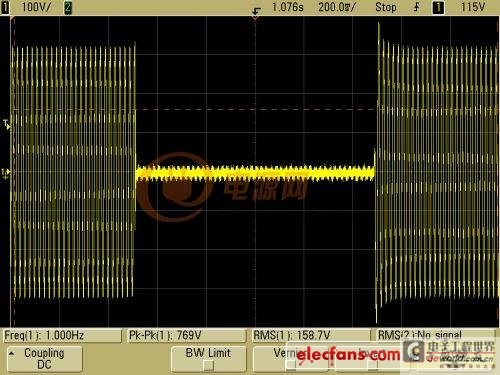Image resolution: width=500 pixels, height=375 pixels.
Task: Toggle the Vernier softkey checkbox
Action: 291,365
